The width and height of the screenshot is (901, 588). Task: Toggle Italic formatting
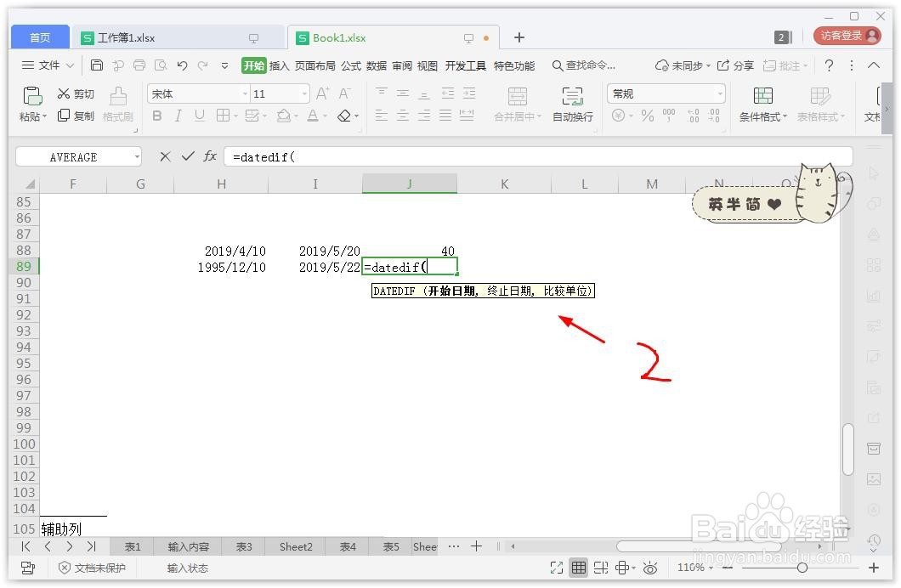click(x=178, y=116)
